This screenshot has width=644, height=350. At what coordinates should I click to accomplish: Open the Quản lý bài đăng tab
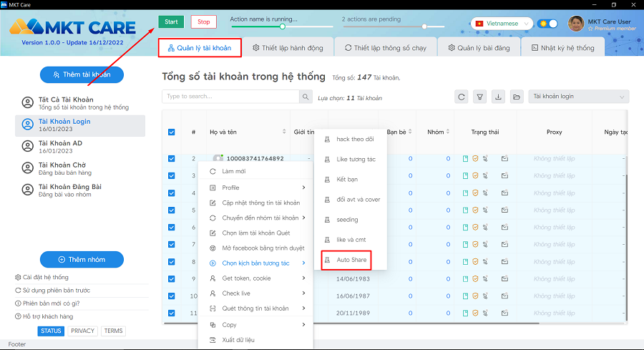(x=479, y=48)
